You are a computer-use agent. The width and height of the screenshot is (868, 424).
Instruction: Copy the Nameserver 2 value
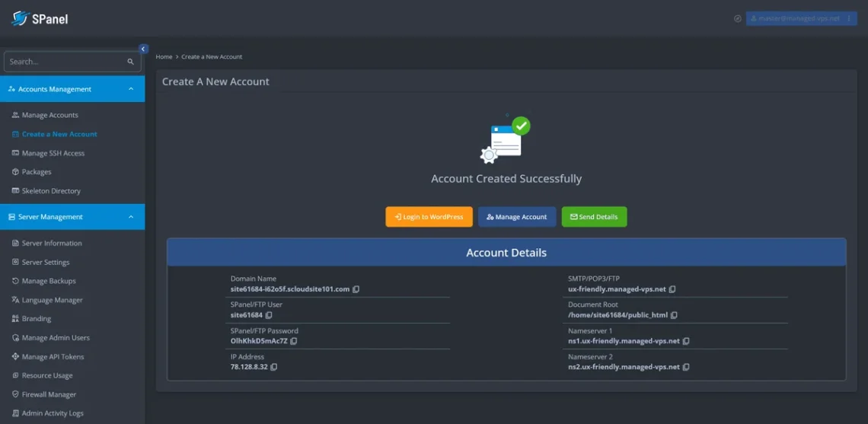(686, 367)
